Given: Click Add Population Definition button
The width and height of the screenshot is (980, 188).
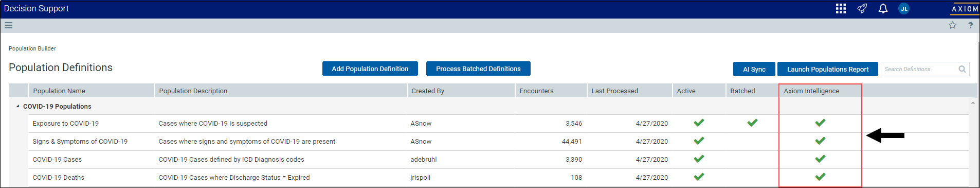Looking at the screenshot, I should tap(370, 69).
